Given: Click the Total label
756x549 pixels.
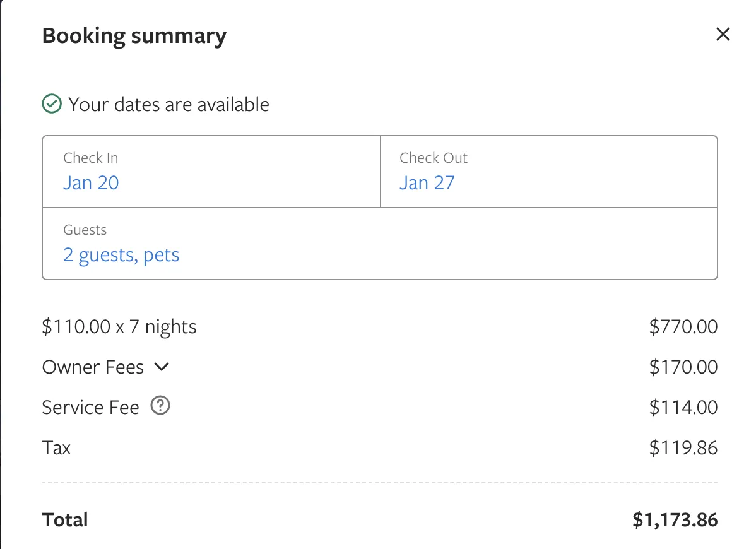Looking at the screenshot, I should [65, 520].
